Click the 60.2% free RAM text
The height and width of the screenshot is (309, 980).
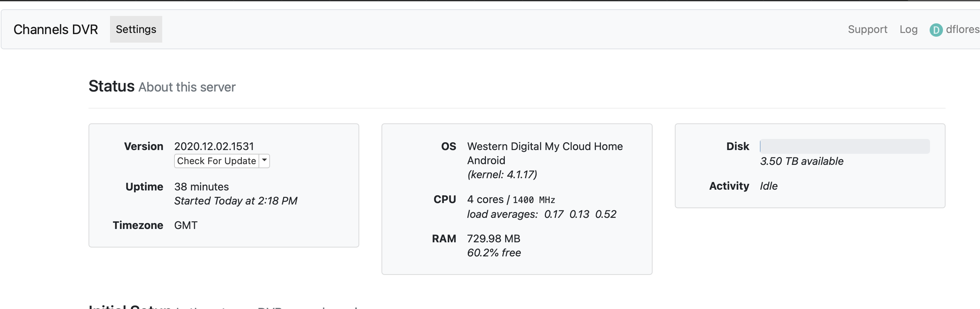pyautogui.click(x=493, y=253)
